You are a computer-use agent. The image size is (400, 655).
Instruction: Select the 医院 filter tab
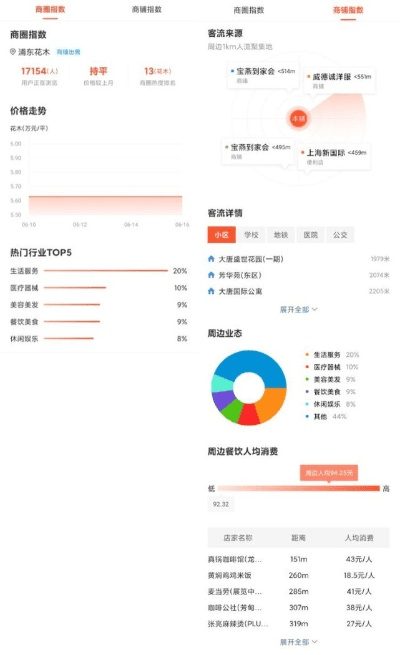click(x=311, y=235)
